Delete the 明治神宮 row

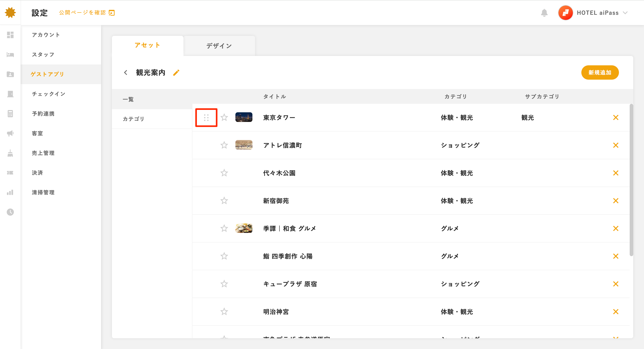[x=616, y=312]
